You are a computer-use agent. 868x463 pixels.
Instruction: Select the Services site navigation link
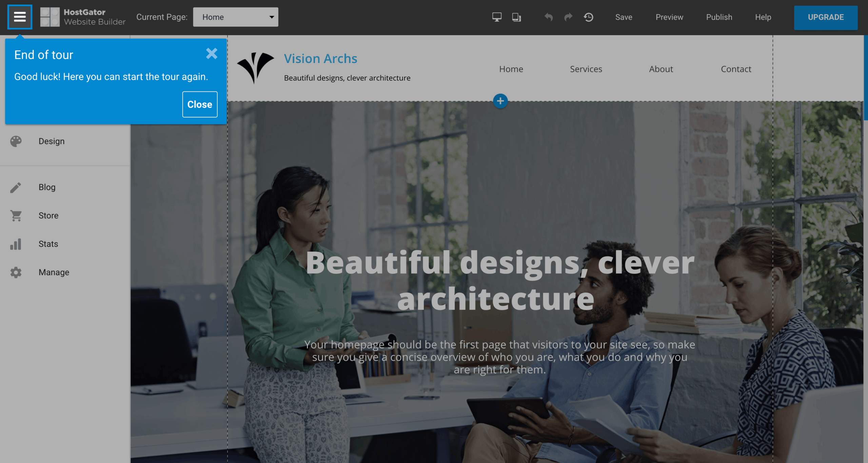pyautogui.click(x=586, y=69)
